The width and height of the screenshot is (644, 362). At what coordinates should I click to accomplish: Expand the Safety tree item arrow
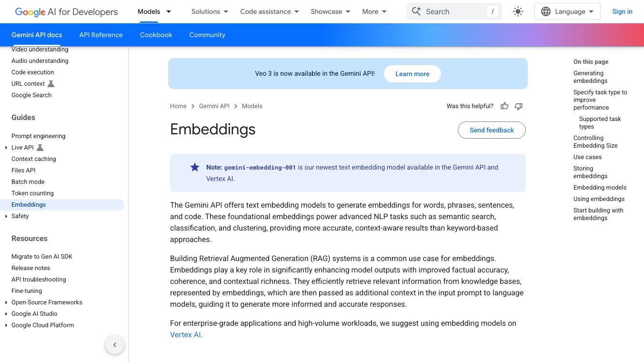[6, 216]
